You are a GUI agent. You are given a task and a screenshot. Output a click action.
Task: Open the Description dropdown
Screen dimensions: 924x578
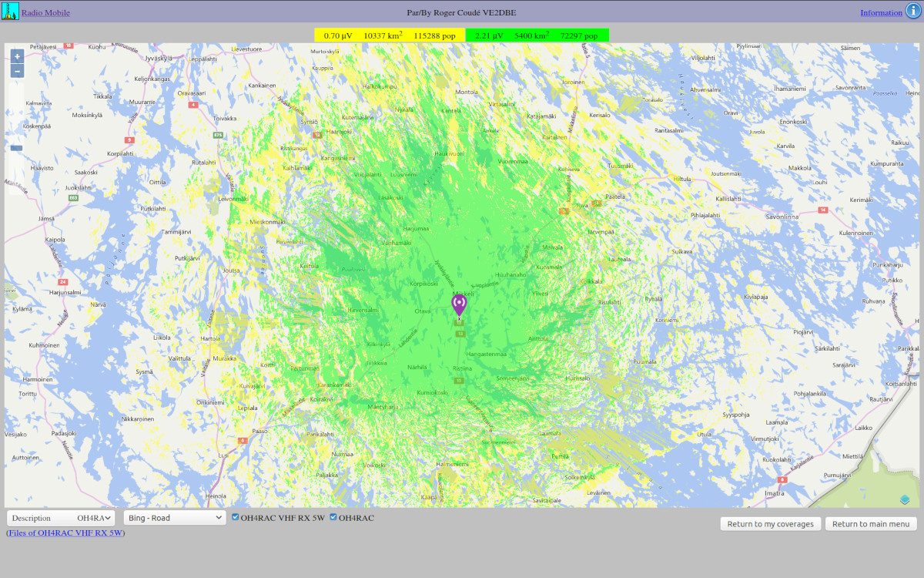[61, 518]
